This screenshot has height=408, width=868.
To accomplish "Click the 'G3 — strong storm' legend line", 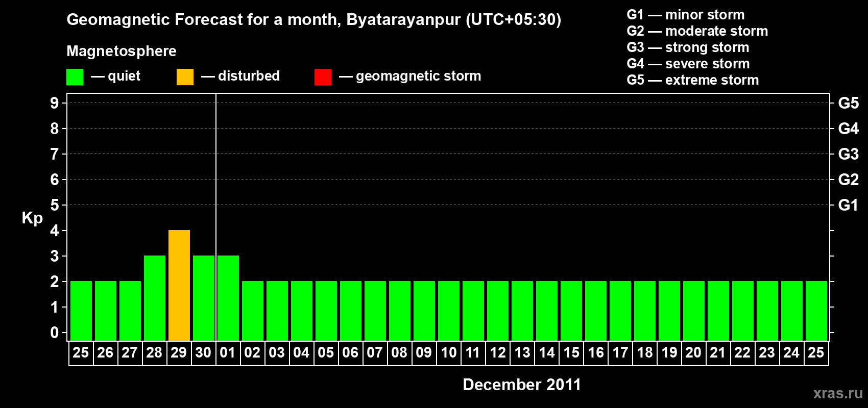I will [x=688, y=47].
